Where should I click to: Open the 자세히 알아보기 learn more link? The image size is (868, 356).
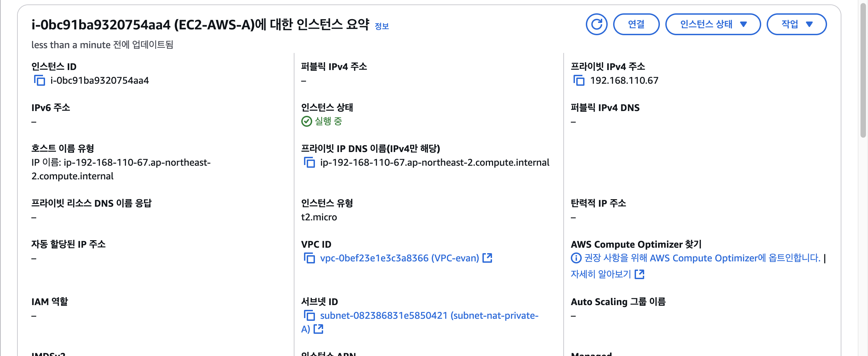[x=601, y=274]
